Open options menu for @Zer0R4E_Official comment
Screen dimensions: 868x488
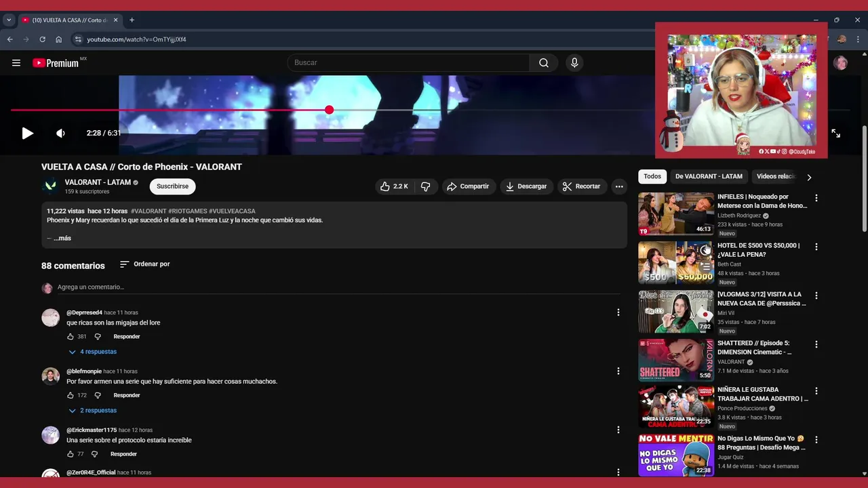tap(618, 472)
